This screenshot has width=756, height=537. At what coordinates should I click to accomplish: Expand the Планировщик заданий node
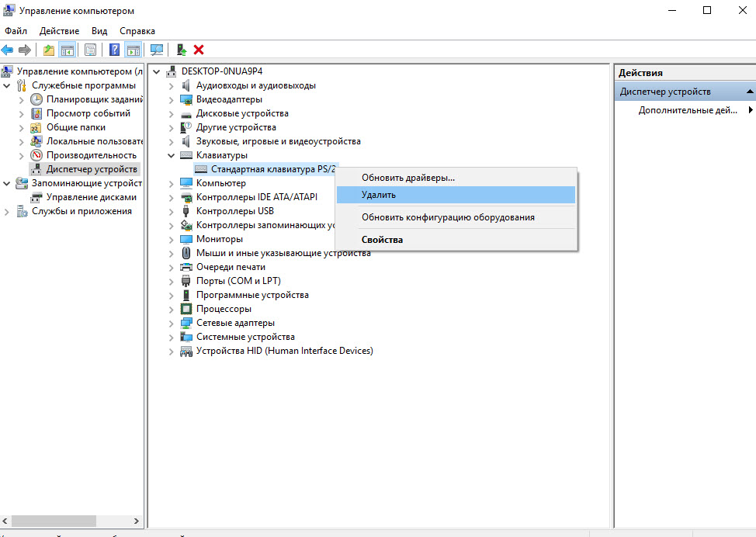[x=21, y=99]
